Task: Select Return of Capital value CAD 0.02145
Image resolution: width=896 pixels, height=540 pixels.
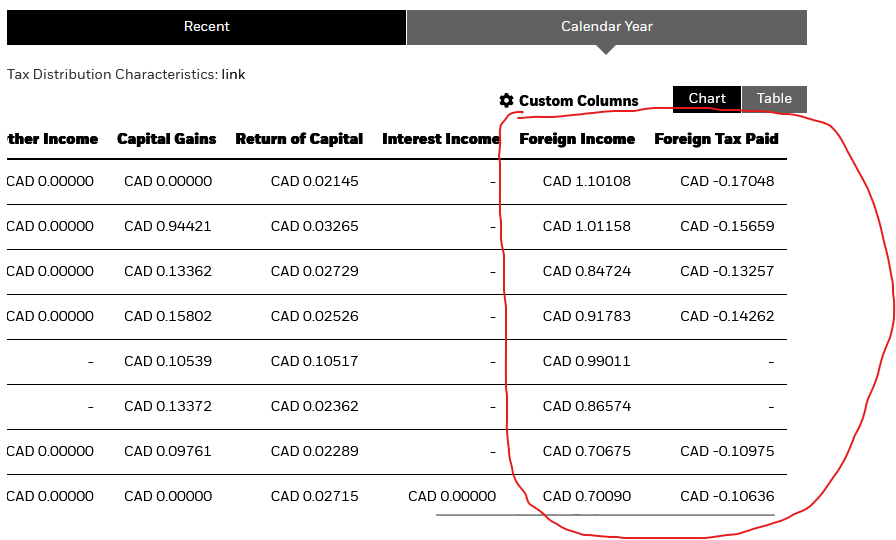Action: click(x=314, y=181)
